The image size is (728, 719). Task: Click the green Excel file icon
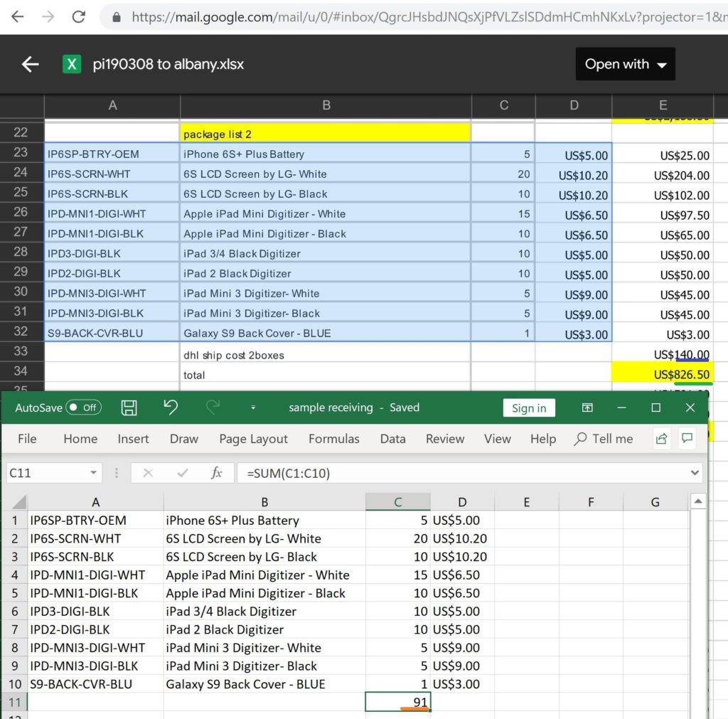72,64
